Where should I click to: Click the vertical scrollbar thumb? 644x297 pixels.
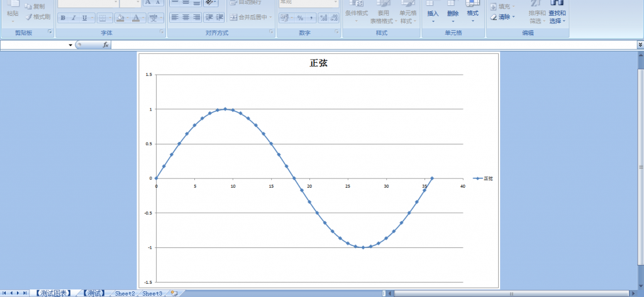(640, 168)
